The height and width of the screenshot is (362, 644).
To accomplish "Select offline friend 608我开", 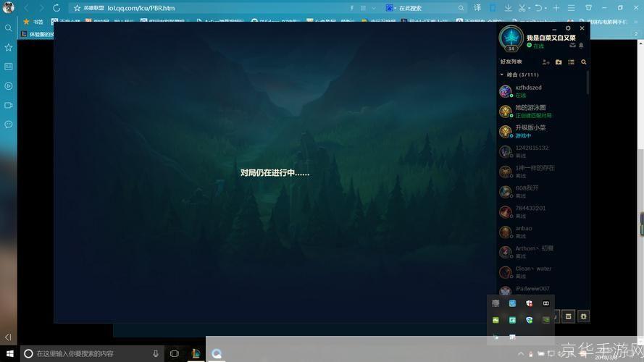I will click(x=542, y=192).
